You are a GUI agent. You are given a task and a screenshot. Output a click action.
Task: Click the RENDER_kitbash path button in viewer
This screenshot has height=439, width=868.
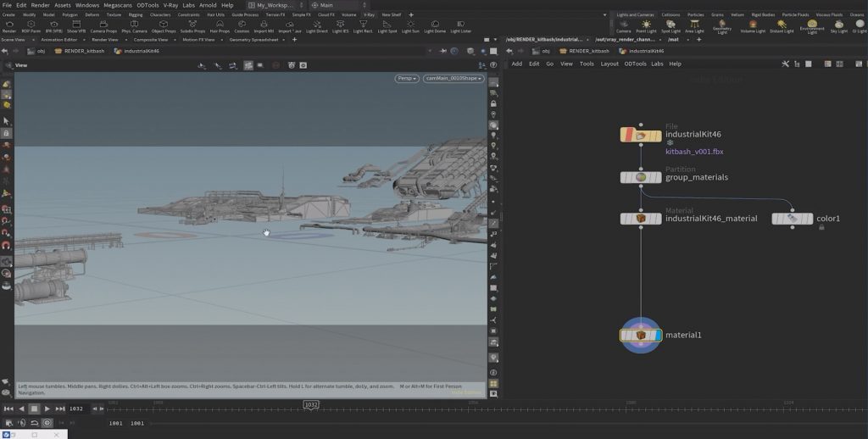pos(79,51)
